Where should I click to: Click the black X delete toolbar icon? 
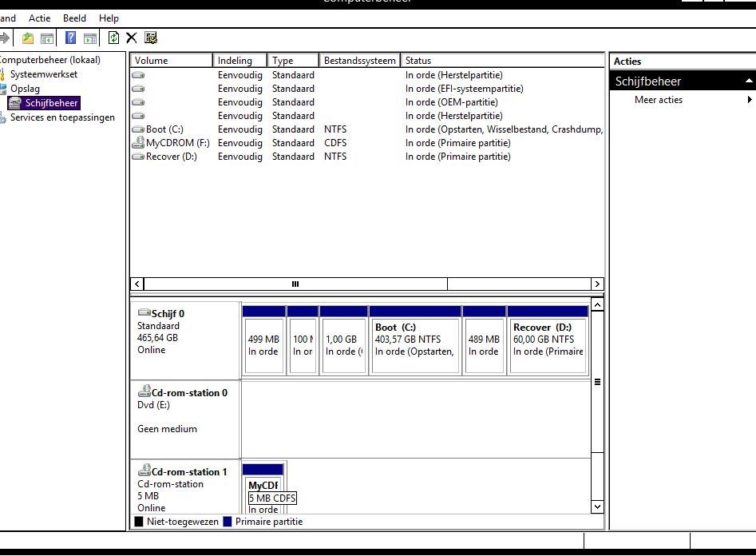pyautogui.click(x=132, y=38)
